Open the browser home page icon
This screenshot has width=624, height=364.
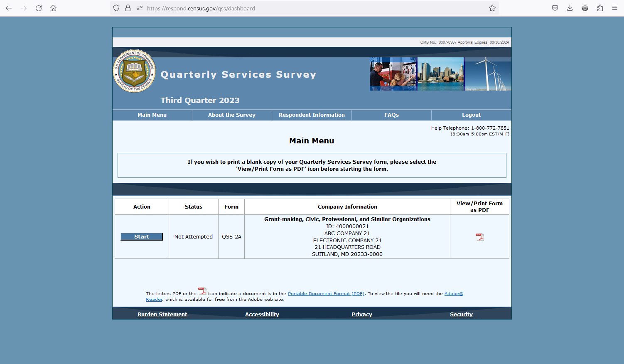(54, 8)
